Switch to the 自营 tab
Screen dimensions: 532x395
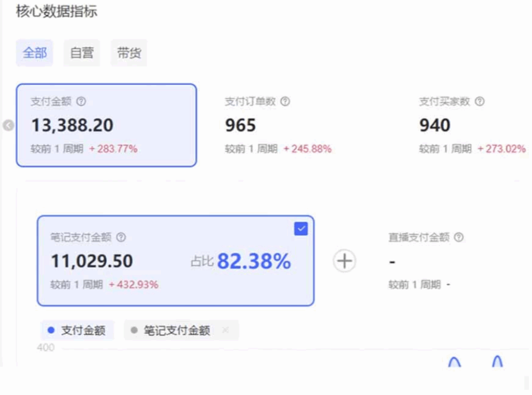[x=81, y=52]
